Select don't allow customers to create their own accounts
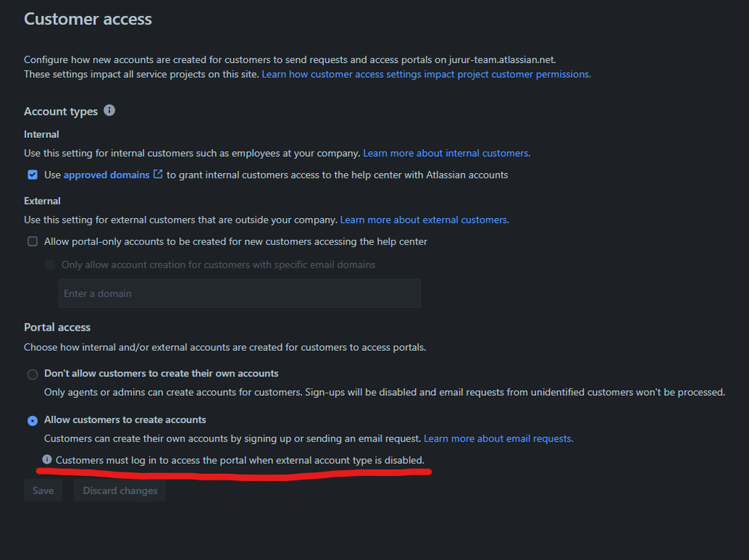Screen dimensions: 749x560 (32, 373)
